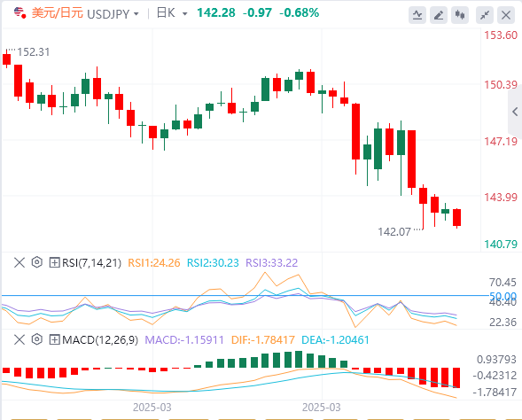Expand the RSI panel plus icon
The height and width of the screenshot is (420, 522).
54,262
